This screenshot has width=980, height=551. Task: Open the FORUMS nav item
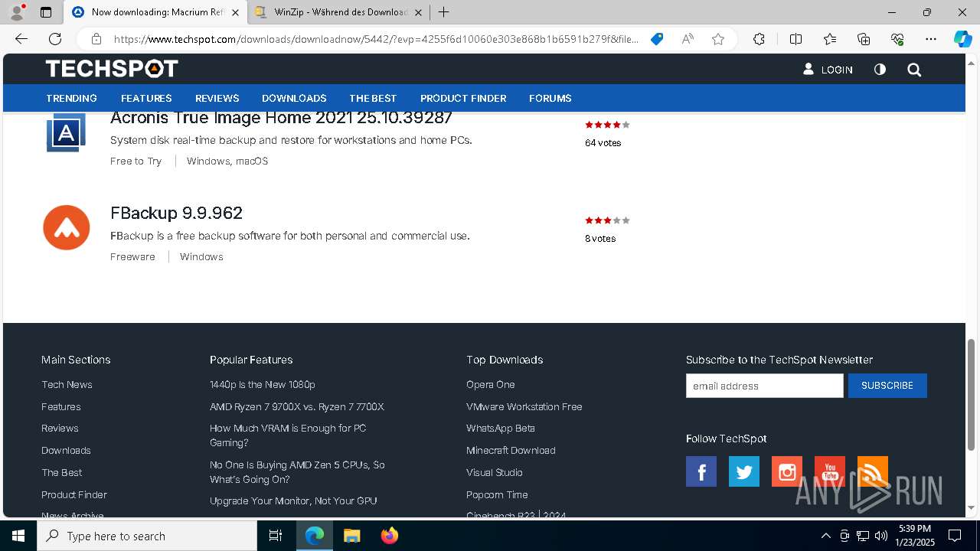click(550, 98)
